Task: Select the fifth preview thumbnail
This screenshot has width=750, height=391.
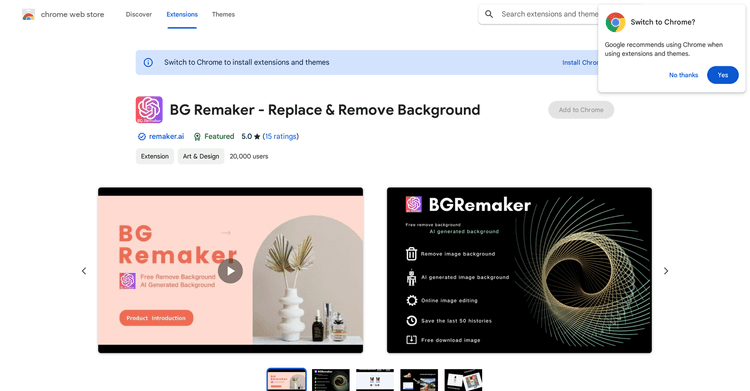Action: 463,380
